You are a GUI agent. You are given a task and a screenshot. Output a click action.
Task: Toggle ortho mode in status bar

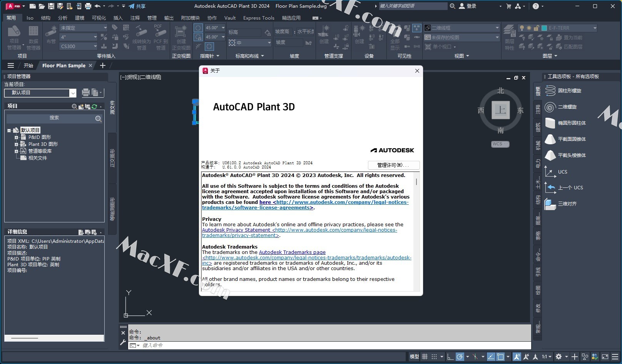point(450,357)
